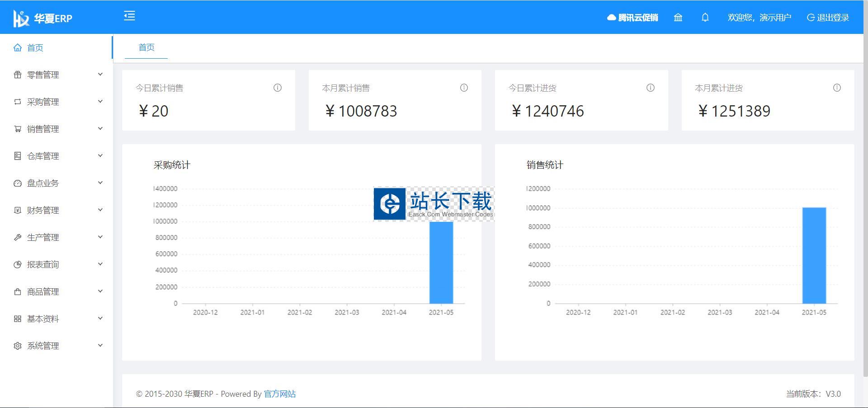The width and height of the screenshot is (868, 408).
Task: Click info icon on 本月累计销售 card
Action: click(464, 88)
